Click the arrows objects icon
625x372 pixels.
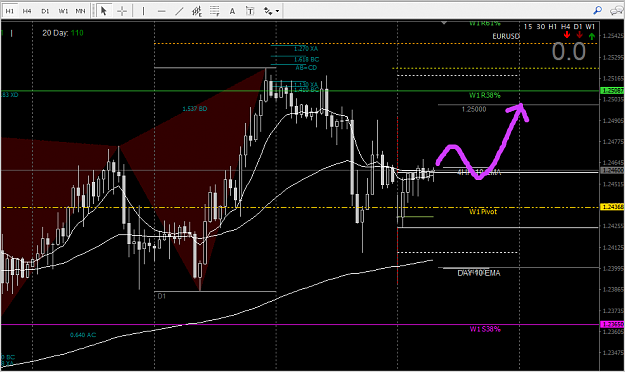tap(268, 11)
